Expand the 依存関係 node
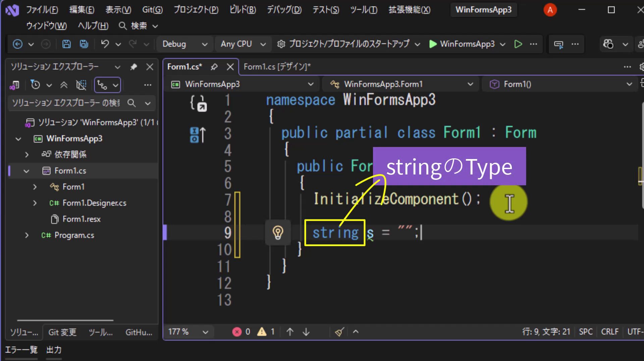 (27, 155)
